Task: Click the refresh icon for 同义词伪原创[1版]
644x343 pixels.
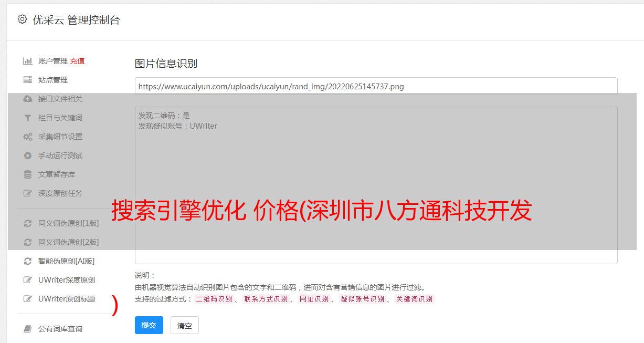Action: coord(28,223)
